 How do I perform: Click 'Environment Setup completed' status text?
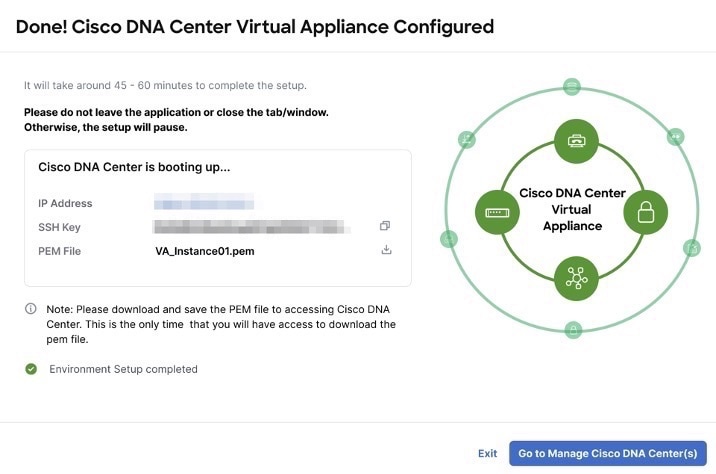pos(123,369)
